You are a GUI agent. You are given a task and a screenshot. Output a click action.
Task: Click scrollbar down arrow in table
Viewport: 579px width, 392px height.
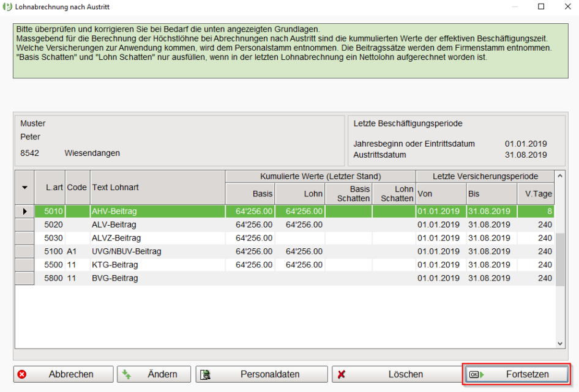coord(559,344)
